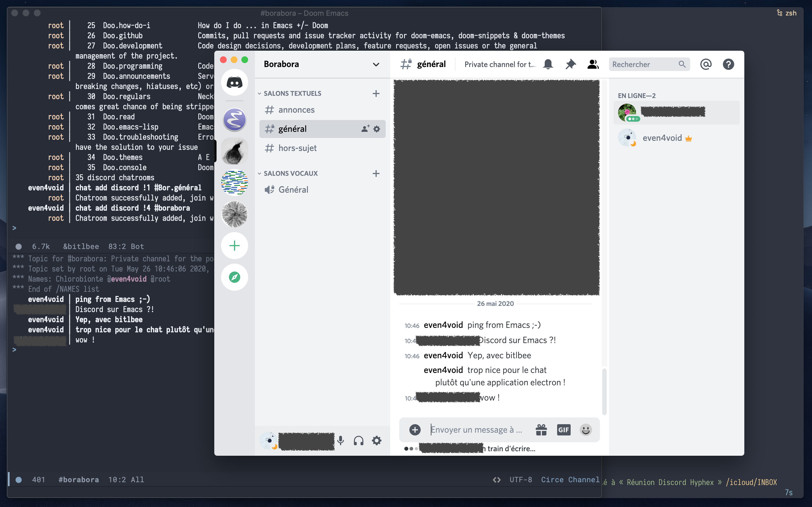Open help question mark icon

(728, 64)
